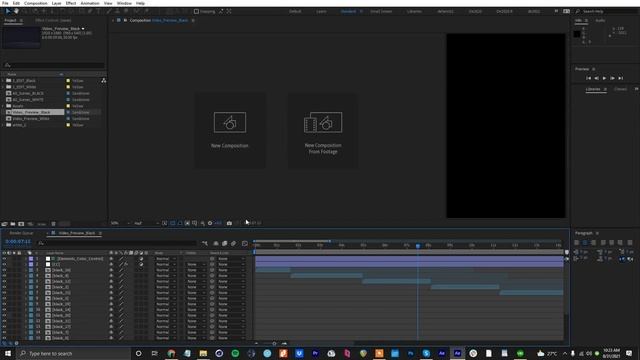
Task: Open the File menu
Action: click(x=5, y=3)
